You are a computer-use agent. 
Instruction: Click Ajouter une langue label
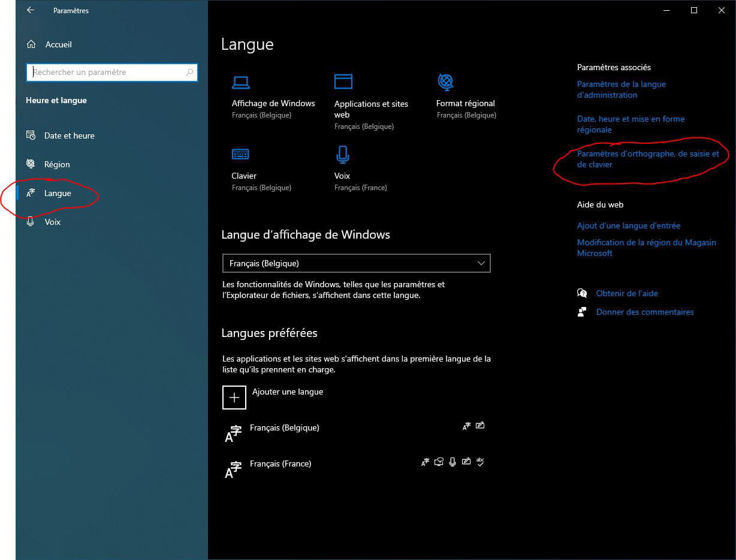[x=288, y=392]
